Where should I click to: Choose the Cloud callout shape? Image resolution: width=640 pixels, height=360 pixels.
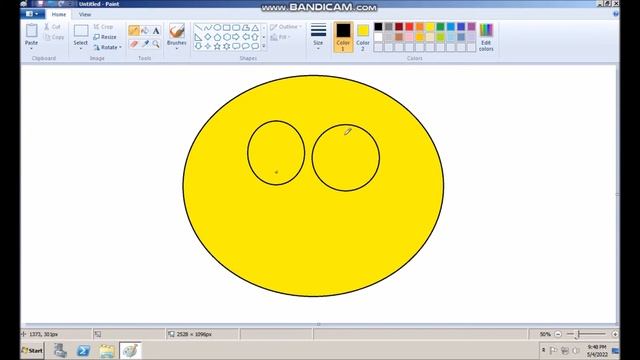(x=255, y=46)
